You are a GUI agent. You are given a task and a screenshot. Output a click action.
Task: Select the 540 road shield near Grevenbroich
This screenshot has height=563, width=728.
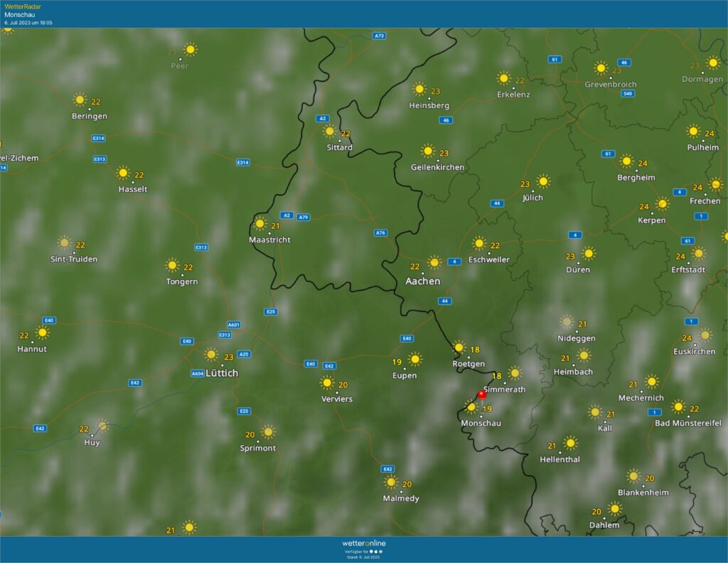pyautogui.click(x=628, y=94)
